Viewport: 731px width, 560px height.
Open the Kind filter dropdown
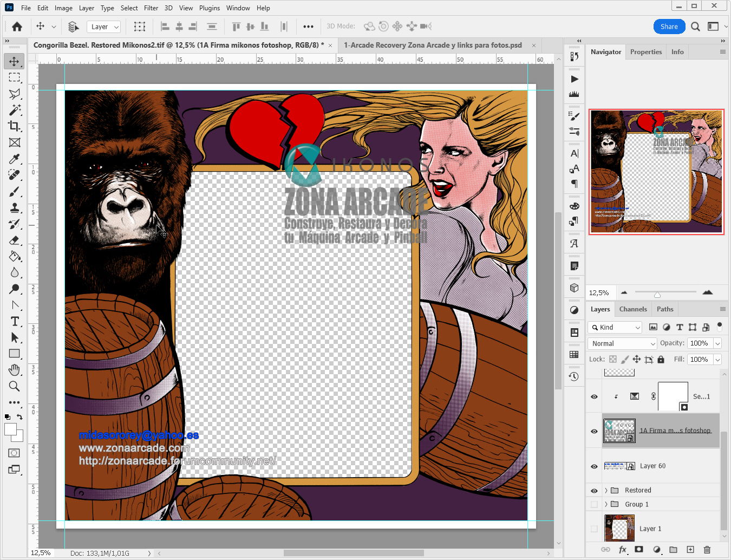point(615,327)
